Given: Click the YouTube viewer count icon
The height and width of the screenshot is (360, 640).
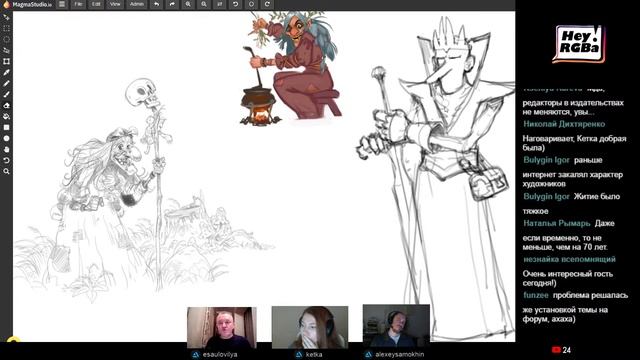Looking at the screenshot, I should 556,350.
